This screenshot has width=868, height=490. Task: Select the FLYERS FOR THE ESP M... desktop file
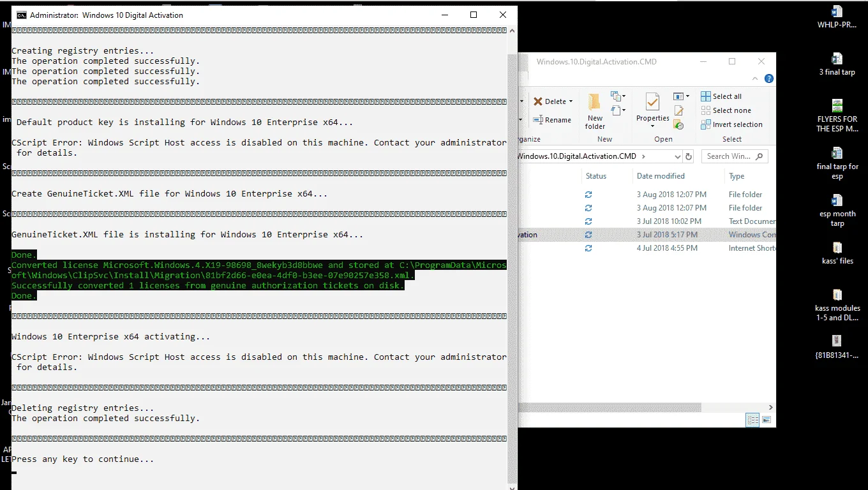837,115
